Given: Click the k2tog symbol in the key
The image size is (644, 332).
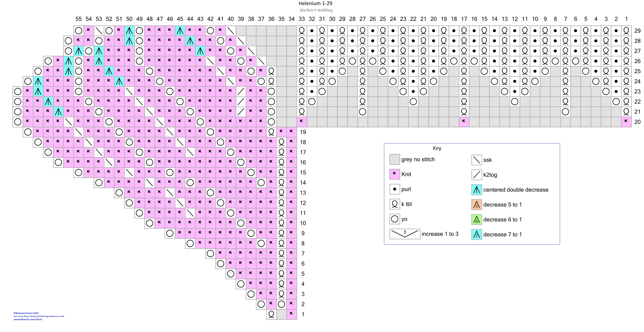Looking at the screenshot, I should point(476,175).
